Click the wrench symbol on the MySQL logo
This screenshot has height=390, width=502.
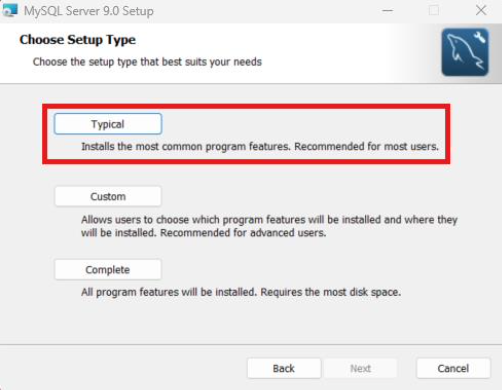point(479,37)
